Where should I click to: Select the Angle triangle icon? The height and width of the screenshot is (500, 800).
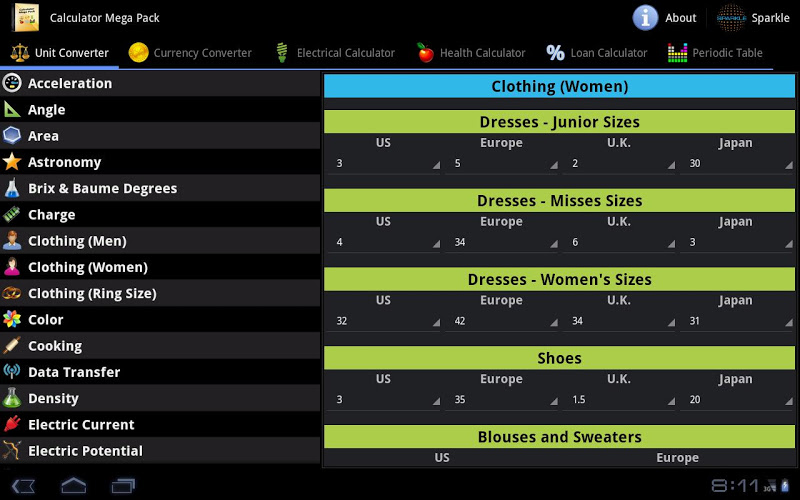[12, 109]
